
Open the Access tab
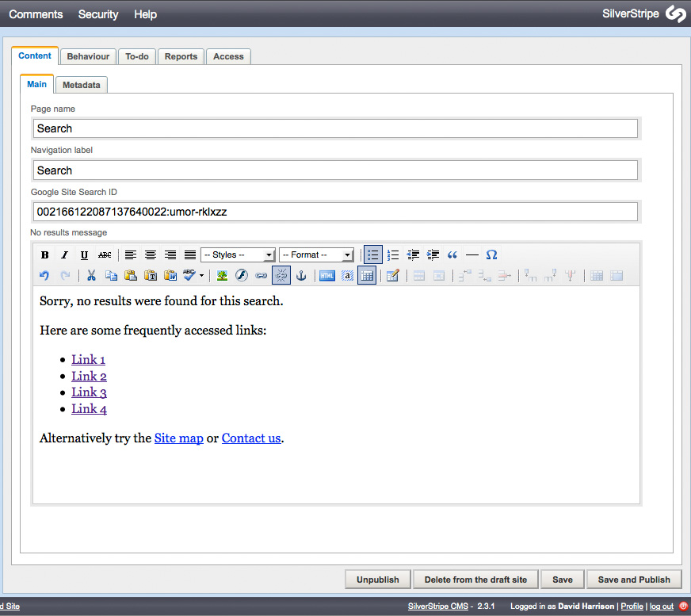click(228, 56)
